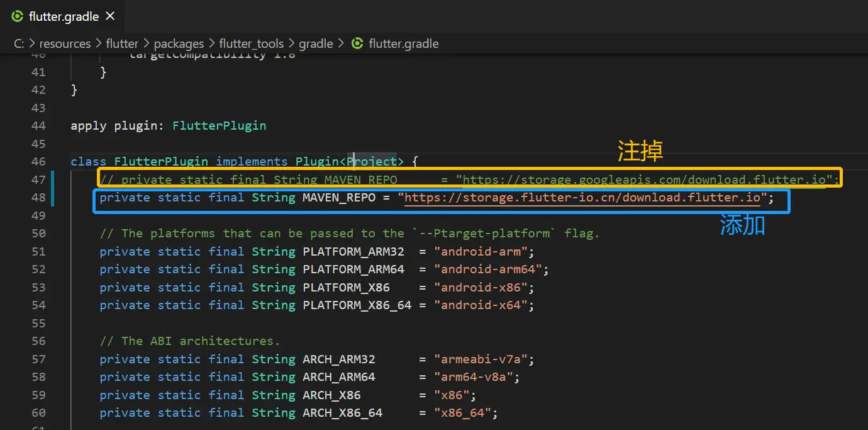
Task: Click "Plugin<Project>" on line 46
Action: tap(350, 162)
